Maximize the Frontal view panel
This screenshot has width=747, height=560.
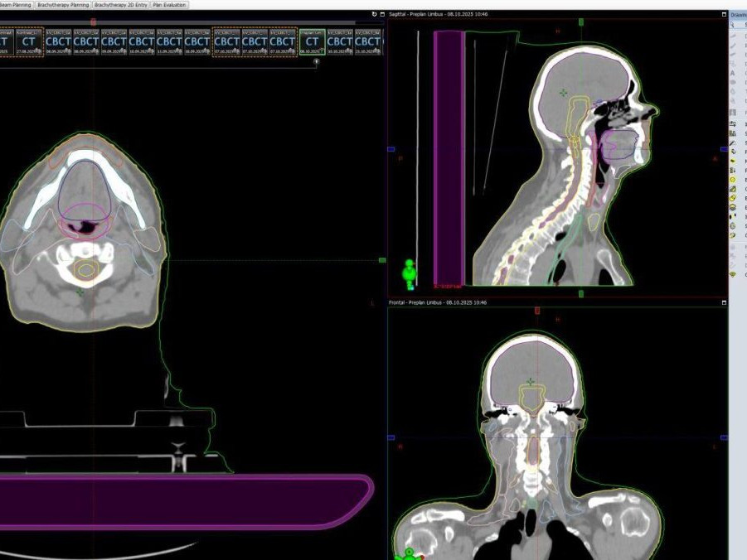click(723, 302)
